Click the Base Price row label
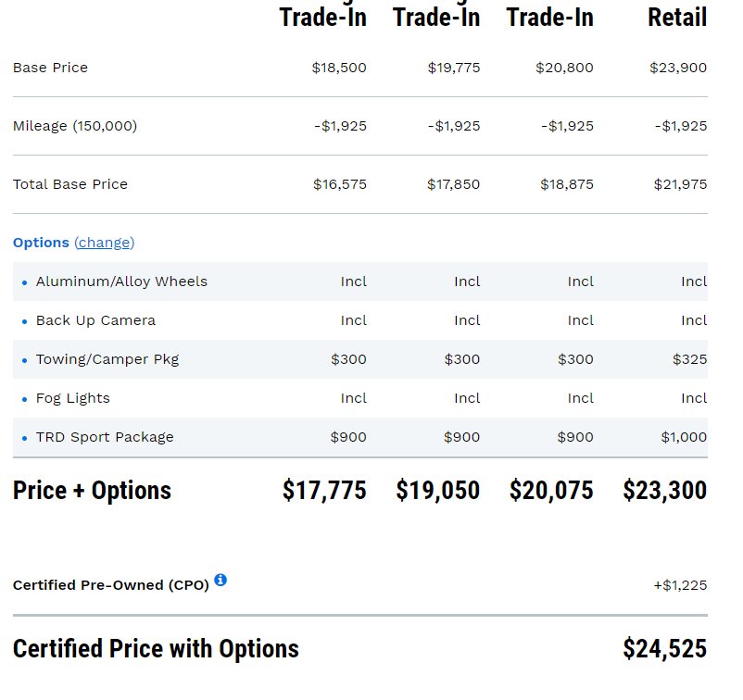The height and width of the screenshot is (700, 743). coord(50,68)
